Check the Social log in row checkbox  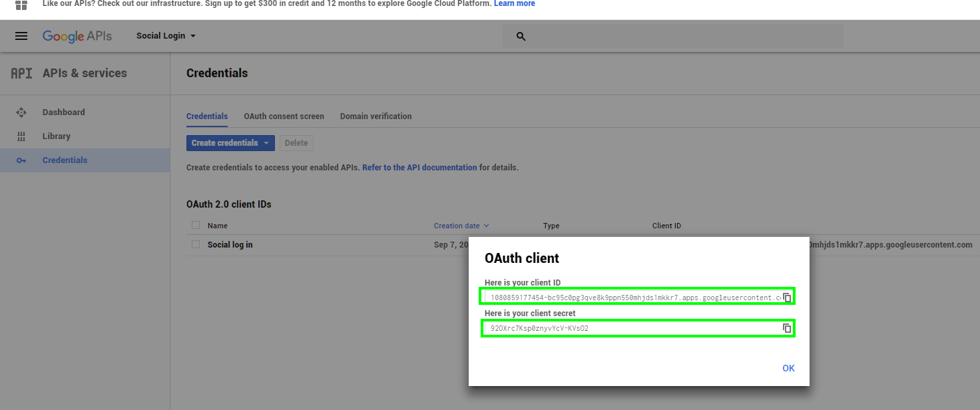tap(196, 244)
